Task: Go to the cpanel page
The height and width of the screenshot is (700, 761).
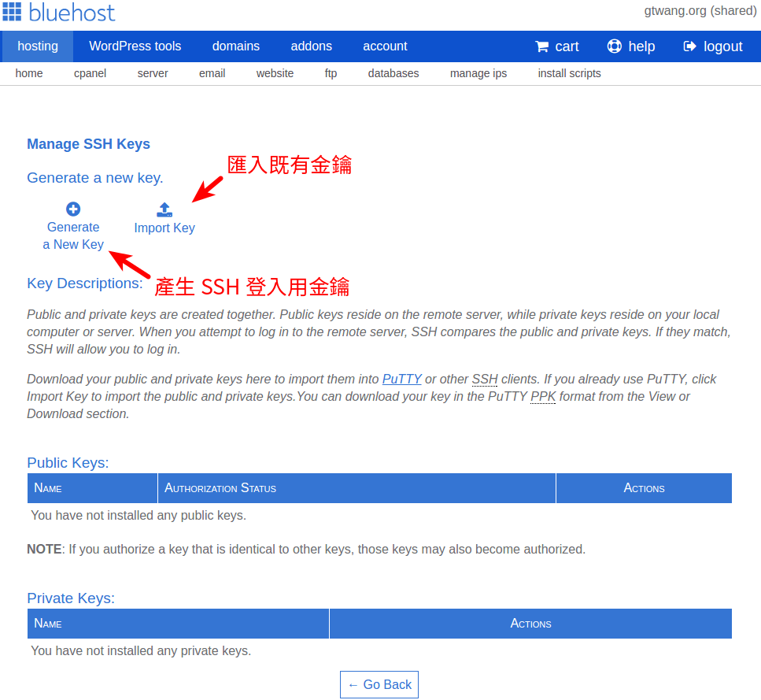Action: pyautogui.click(x=90, y=72)
